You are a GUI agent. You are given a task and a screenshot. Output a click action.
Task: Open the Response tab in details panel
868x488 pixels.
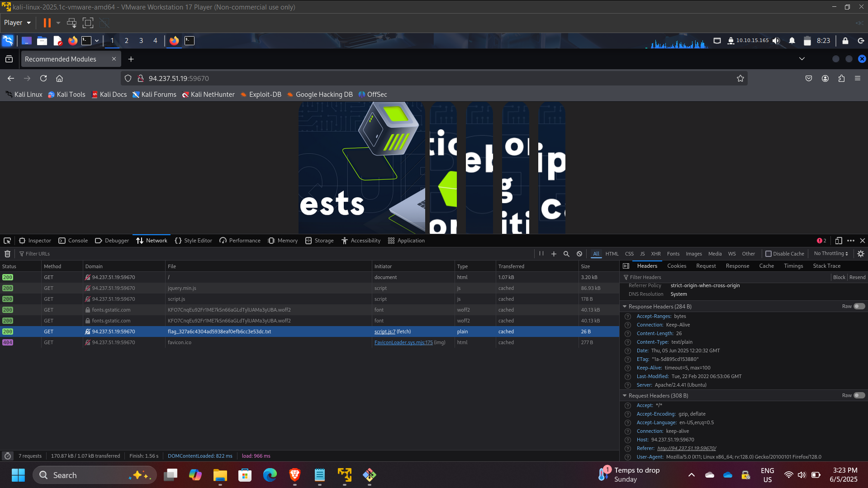point(737,266)
